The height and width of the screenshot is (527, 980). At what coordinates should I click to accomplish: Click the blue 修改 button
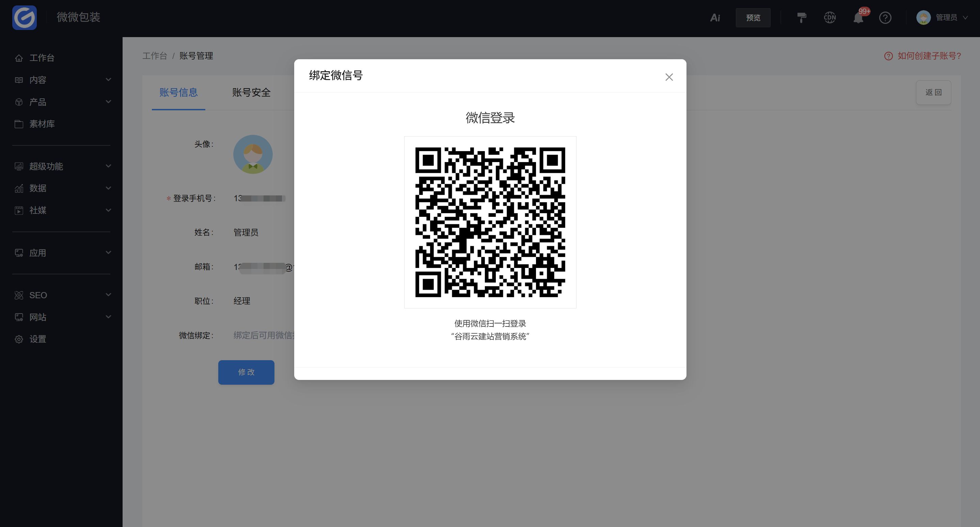click(246, 372)
